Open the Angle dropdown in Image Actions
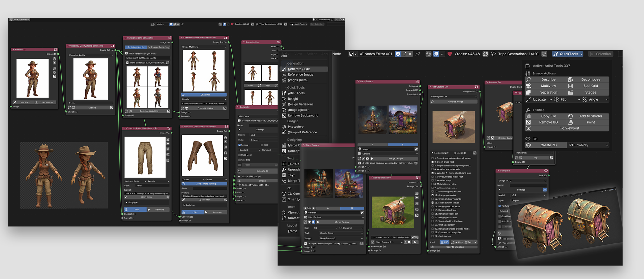The width and height of the screenshot is (644, 279). [x=595, y=99]
